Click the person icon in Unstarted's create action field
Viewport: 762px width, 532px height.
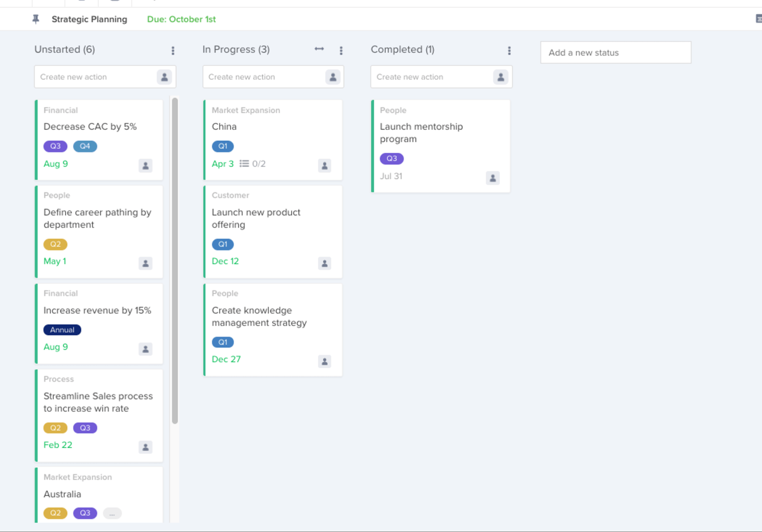click(165, 77)
